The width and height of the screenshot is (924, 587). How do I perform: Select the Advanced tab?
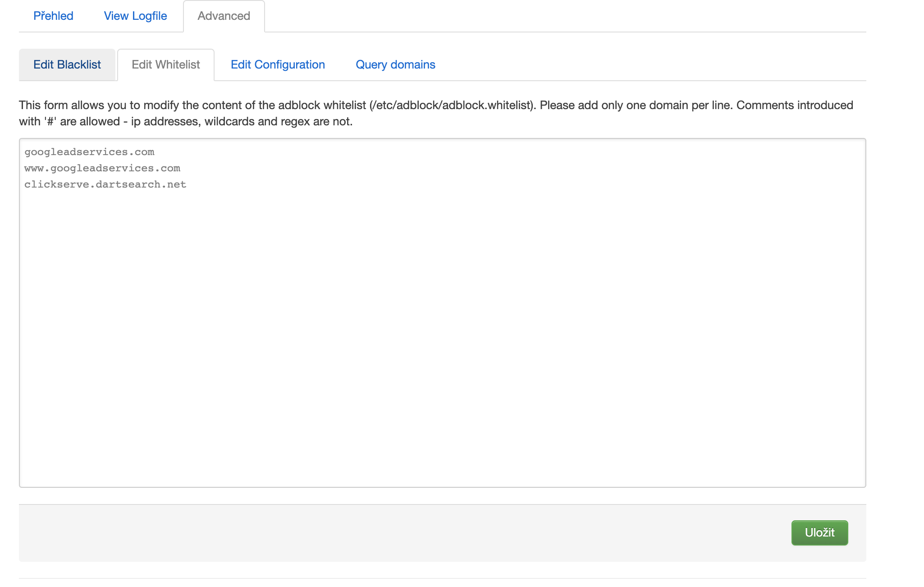coord(224,16)
